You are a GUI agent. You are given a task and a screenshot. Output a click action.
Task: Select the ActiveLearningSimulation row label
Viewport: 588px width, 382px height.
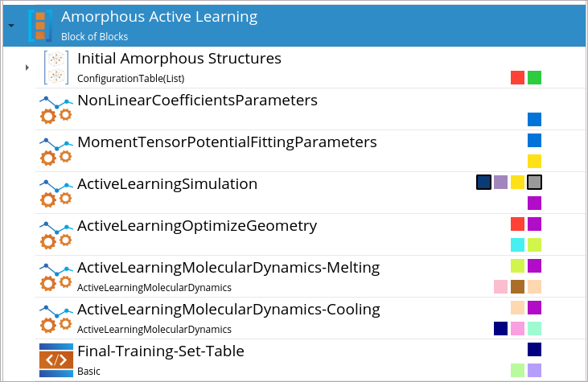tap(167, 184)
